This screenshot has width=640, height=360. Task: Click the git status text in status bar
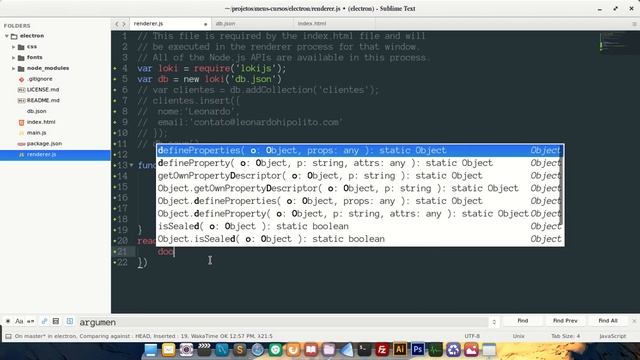[x=144, y=336]
